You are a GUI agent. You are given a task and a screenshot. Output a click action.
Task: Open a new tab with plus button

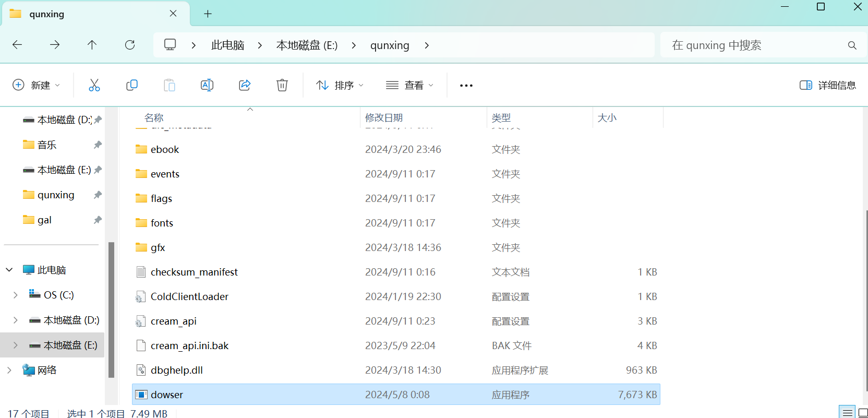[x=208, y=14]
